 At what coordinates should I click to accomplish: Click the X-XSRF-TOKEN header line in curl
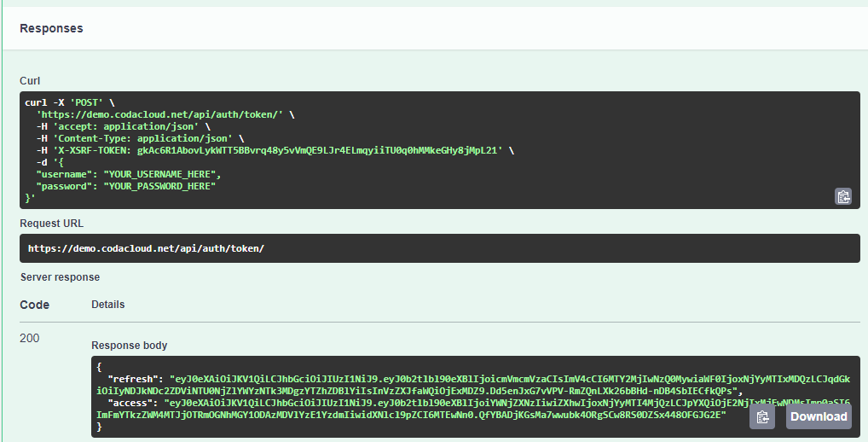coord(273,150)
